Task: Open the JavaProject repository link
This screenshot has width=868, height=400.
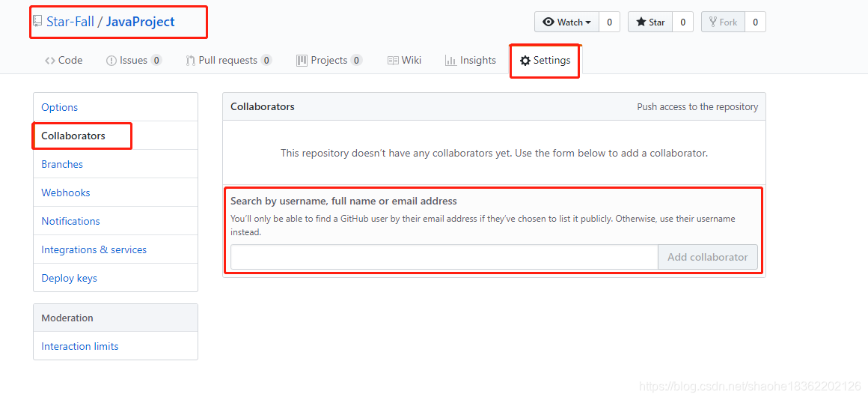Action: 140,22
